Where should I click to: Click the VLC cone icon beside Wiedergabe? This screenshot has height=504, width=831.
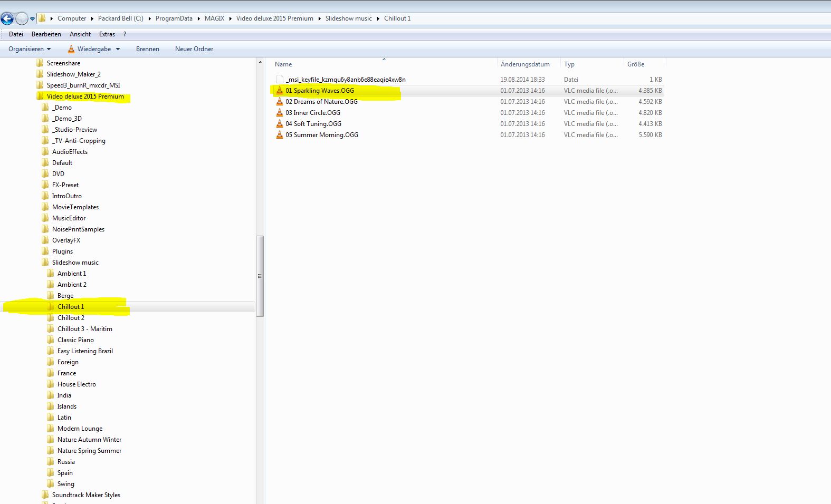(x=71, y=49)
